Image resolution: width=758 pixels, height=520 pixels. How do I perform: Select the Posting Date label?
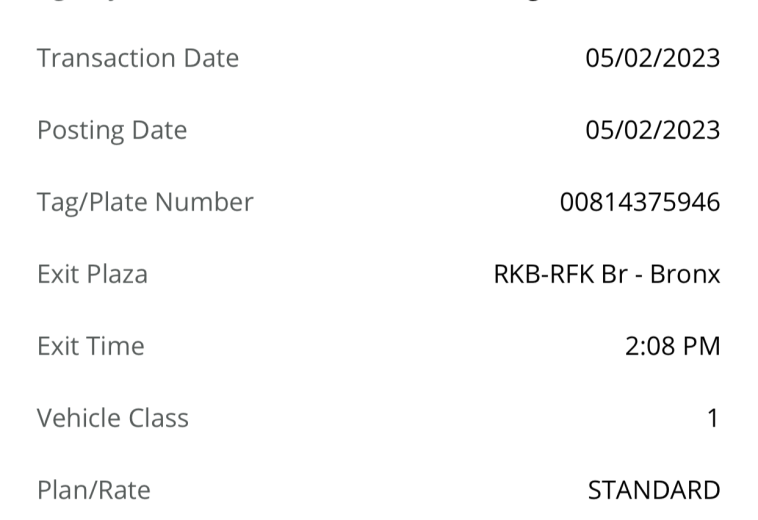tap(112, 130)
